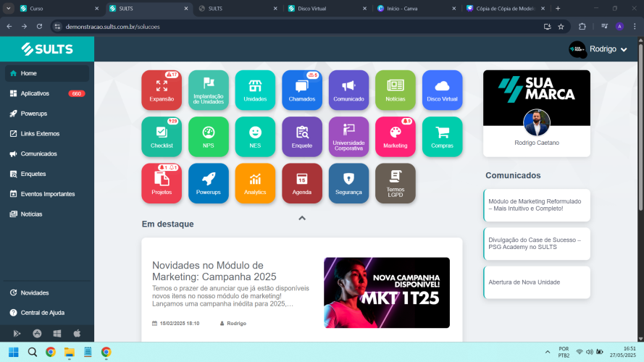Open the Compras cart tile

point(442,137)
